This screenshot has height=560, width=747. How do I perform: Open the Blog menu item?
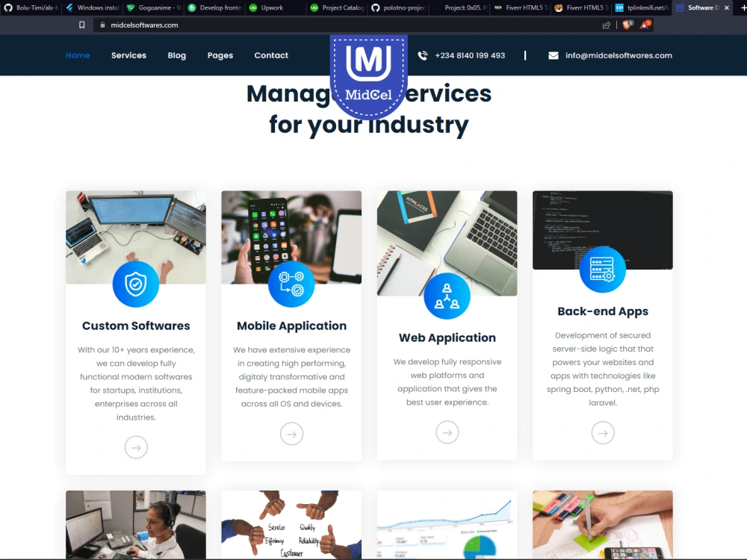point(177,55)
